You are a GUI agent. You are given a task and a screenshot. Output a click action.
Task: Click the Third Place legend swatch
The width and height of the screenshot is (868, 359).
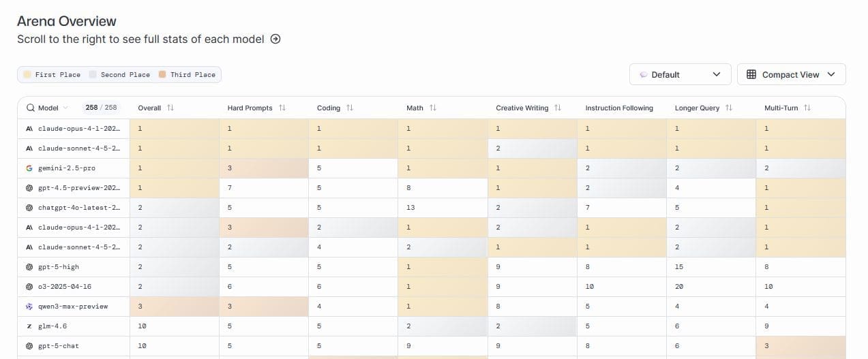click(x=162, y=74)
